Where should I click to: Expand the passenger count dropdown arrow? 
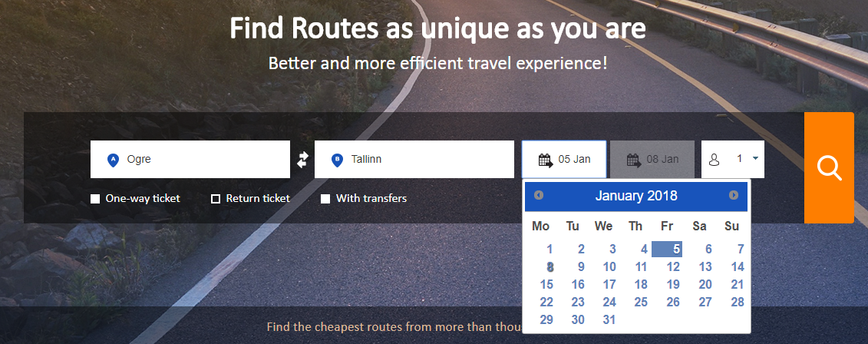pyautogui.click(x=755, y=159)
